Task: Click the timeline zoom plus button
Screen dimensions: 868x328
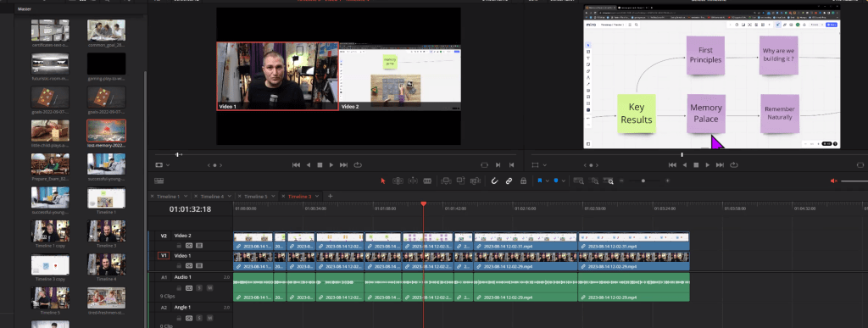Action: click(x=667, y=181)
